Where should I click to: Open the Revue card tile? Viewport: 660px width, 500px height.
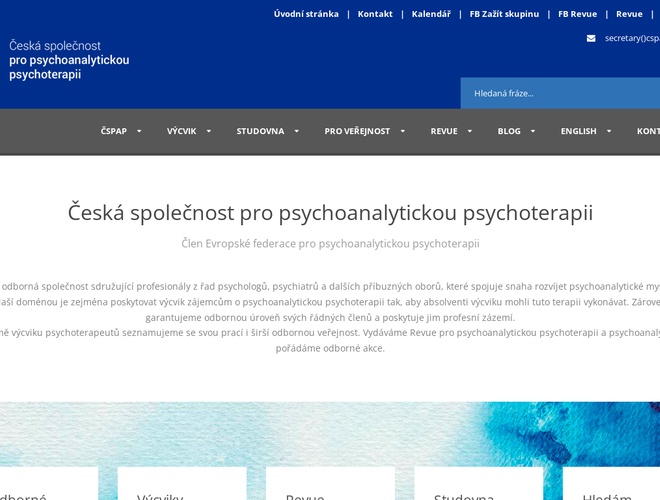(x=330, y=485)
